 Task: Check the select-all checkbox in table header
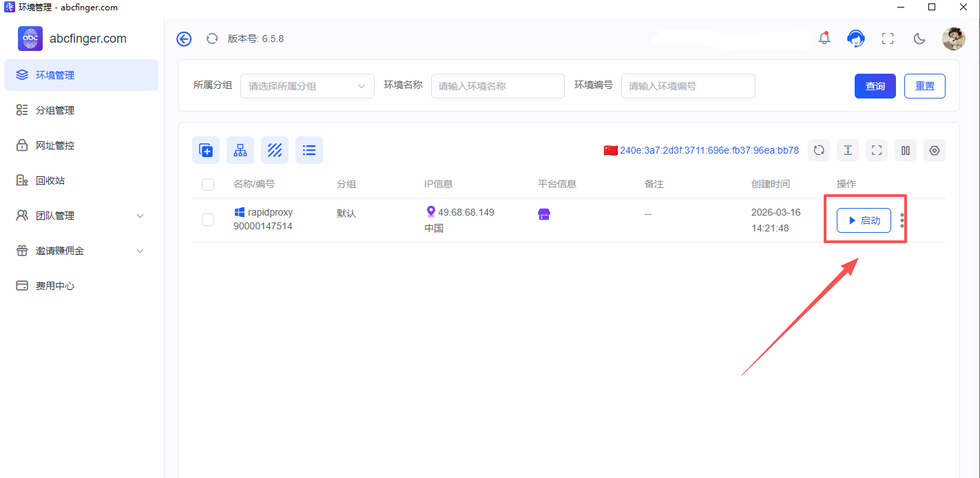(x=207, y=184)
